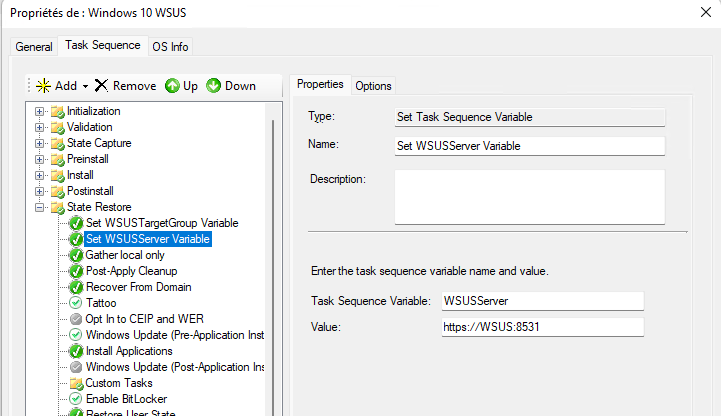721x416 pixels.
Task: Click Windows Update Pre-Application check icon
Action: (75, 335)
